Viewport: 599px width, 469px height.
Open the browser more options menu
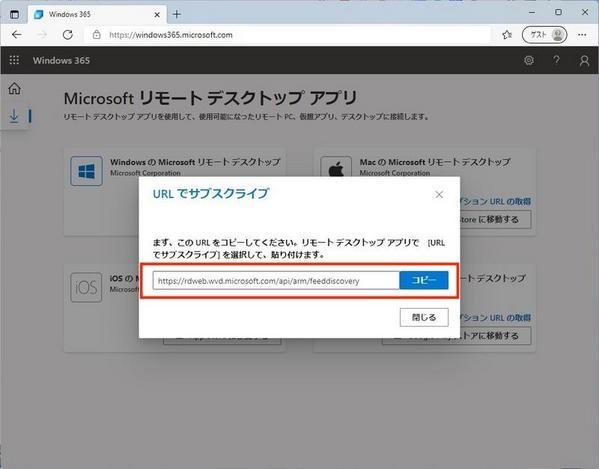582,35
